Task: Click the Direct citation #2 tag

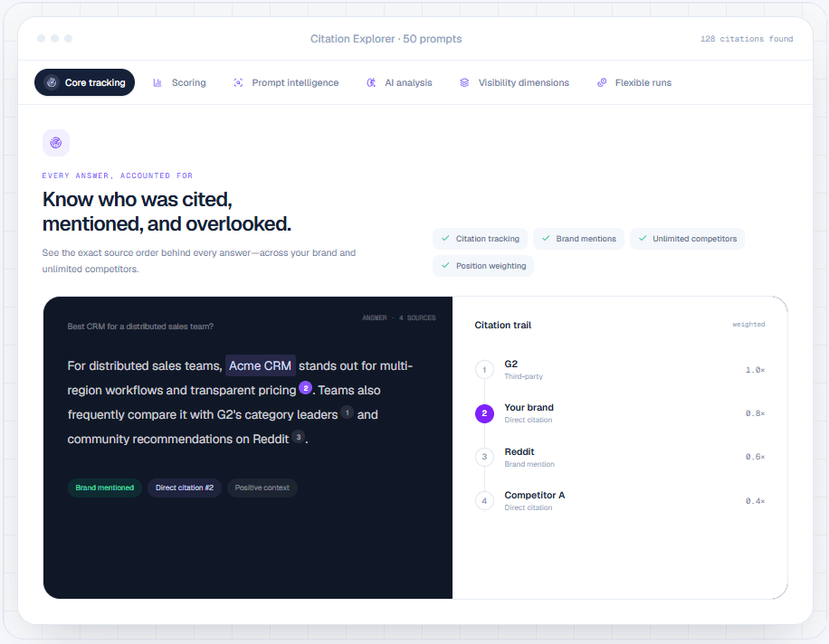Action: pos(185,488)
